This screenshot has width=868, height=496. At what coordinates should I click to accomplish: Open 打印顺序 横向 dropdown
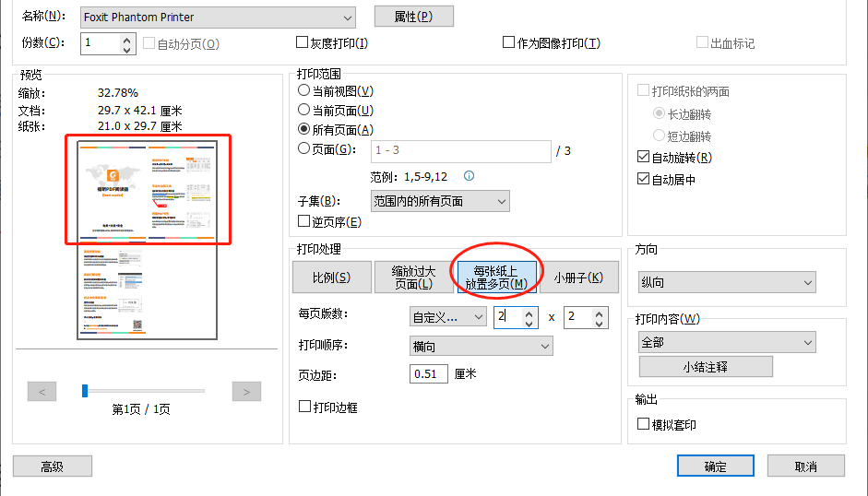coord(482,346)
